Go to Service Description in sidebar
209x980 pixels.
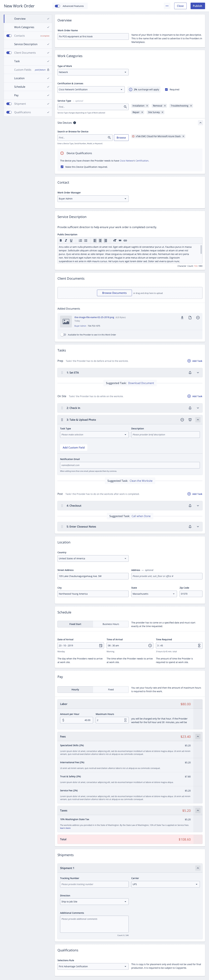26,44
